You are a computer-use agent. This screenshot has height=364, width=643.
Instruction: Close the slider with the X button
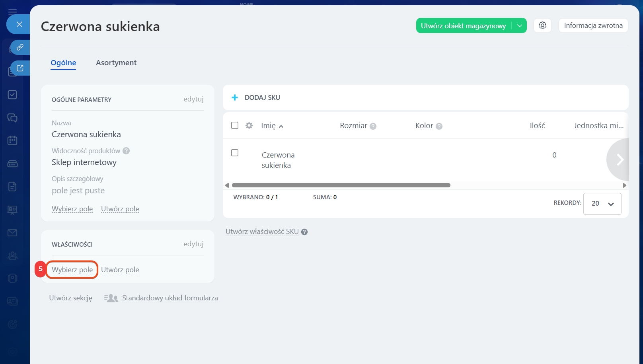click(19, 24)
